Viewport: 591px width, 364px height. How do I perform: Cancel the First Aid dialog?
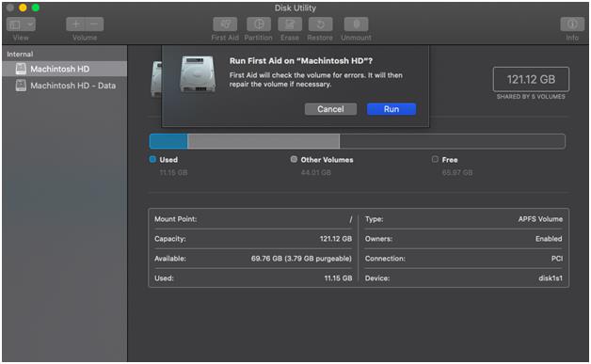click(330, 109)
